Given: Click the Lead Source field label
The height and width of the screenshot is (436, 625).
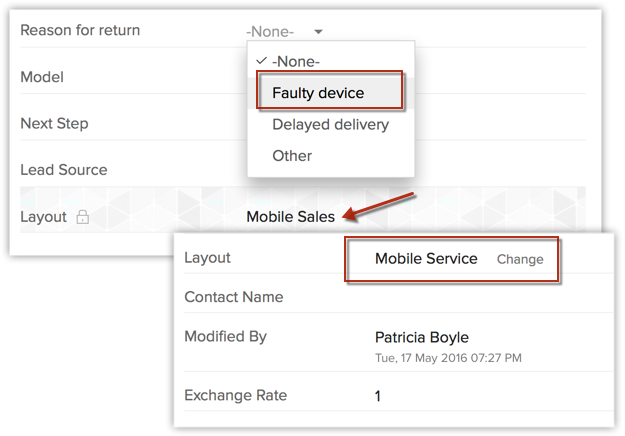Looking at the screenshot, I should [x=63, y=170].
